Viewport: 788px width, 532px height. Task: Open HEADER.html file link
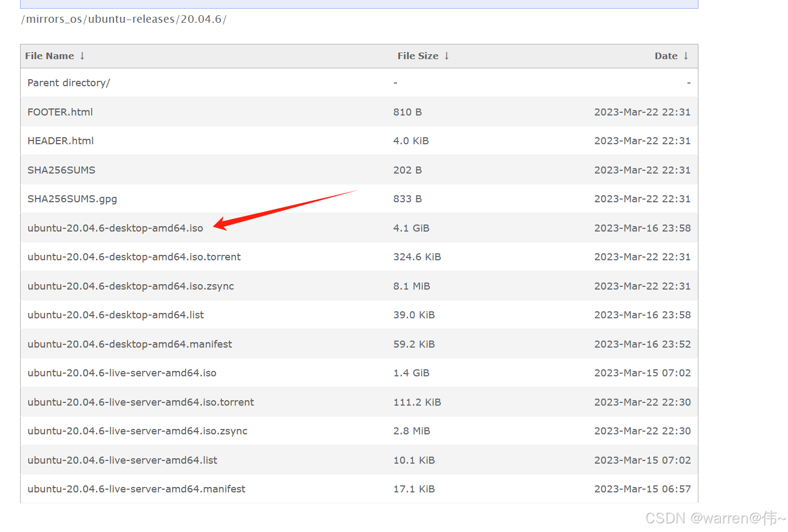pos(61,141)
